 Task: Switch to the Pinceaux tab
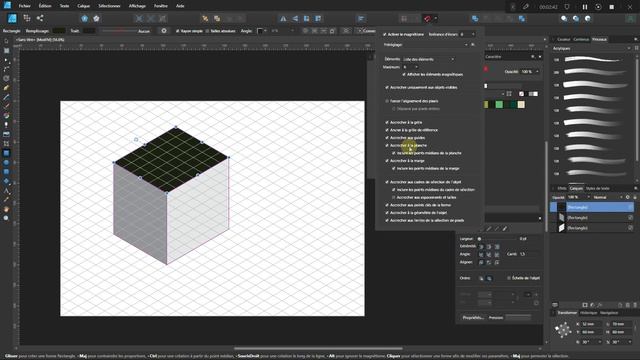(x=599, y=40)
